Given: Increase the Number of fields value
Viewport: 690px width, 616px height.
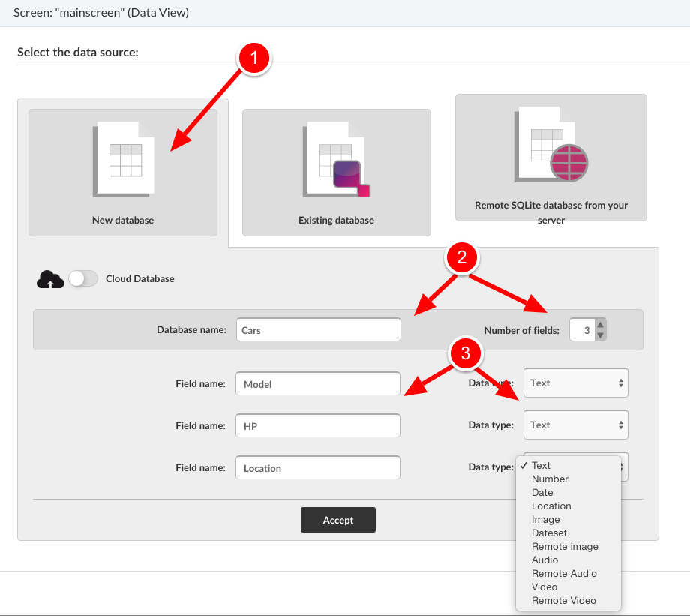Looking at the screenshot, I should (600, 325).
